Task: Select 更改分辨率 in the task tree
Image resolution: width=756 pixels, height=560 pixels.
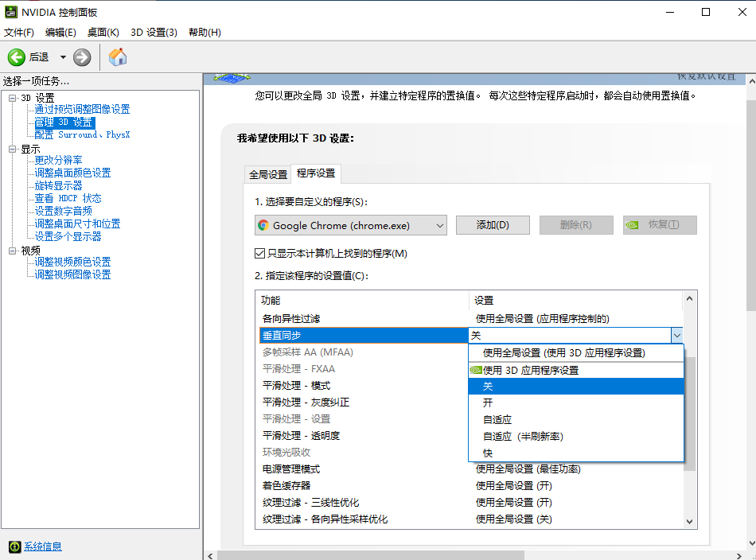Action: click(58, 160)
